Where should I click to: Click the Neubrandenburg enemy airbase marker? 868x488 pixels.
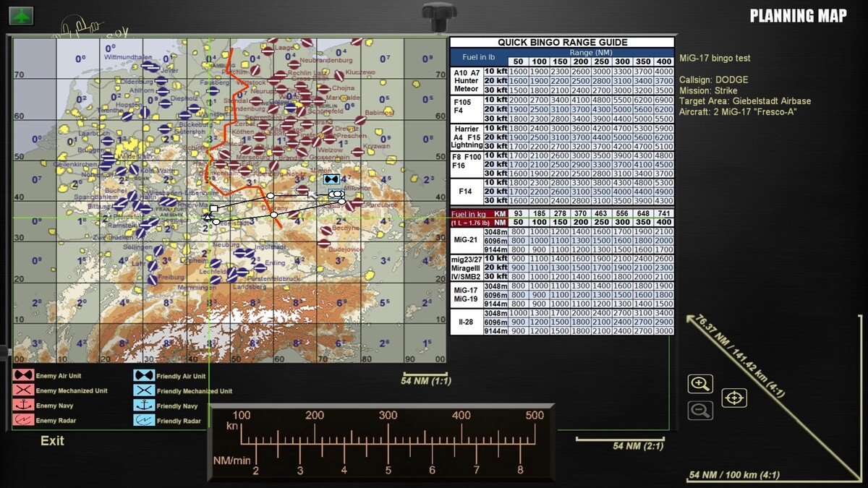[294, 64]
